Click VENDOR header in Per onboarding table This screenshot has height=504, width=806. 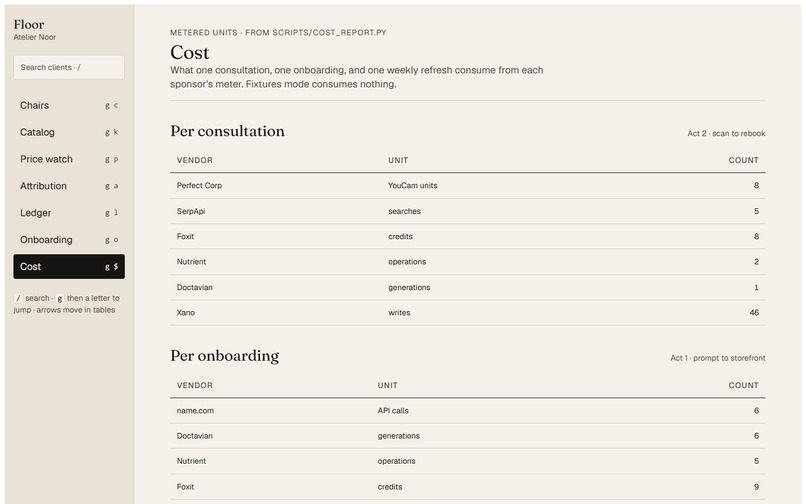pyautogui.click(x=195, y=386)
